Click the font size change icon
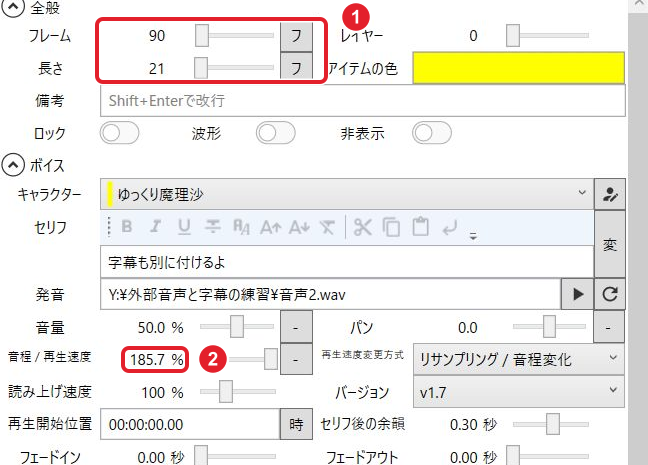This screenshot has width=648, height=465. [x=241, y=227]
